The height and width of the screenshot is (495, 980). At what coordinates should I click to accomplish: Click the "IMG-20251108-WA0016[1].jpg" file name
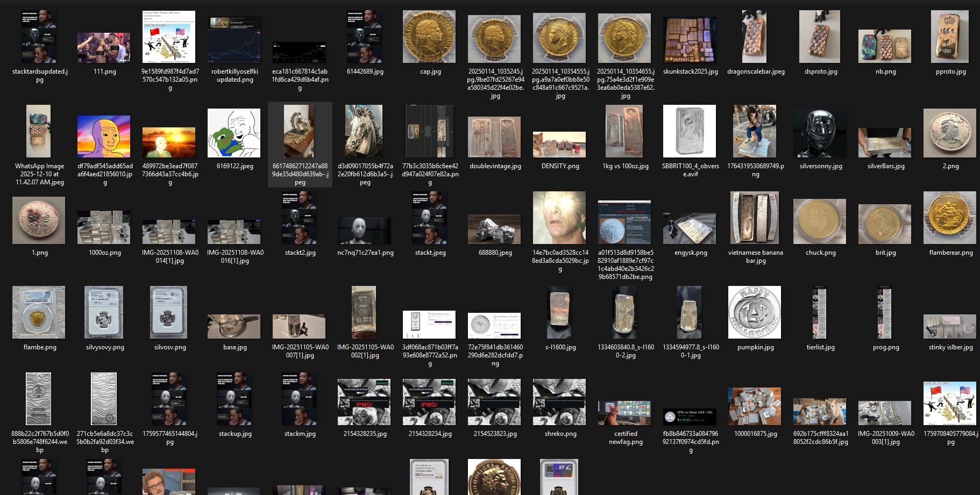235,257
